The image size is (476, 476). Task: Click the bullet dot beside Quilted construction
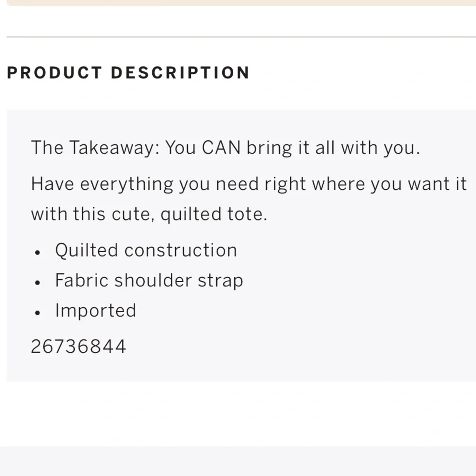tap(38, 252)
